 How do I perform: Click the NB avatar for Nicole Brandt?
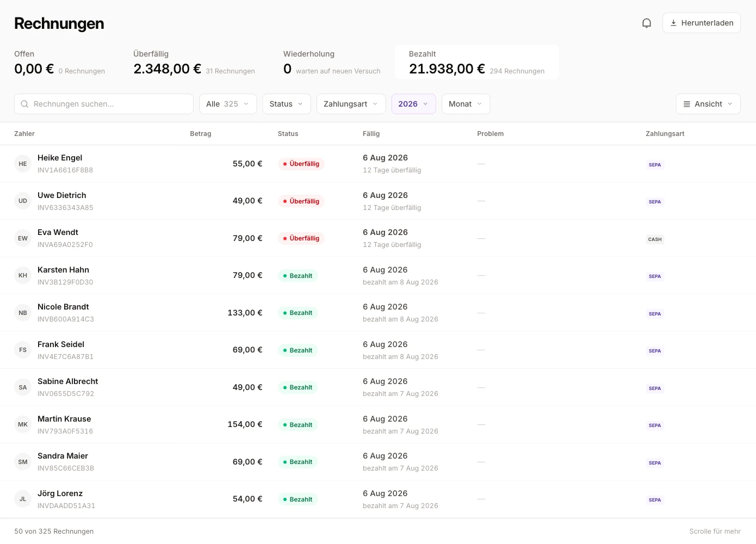coord(23,313)
